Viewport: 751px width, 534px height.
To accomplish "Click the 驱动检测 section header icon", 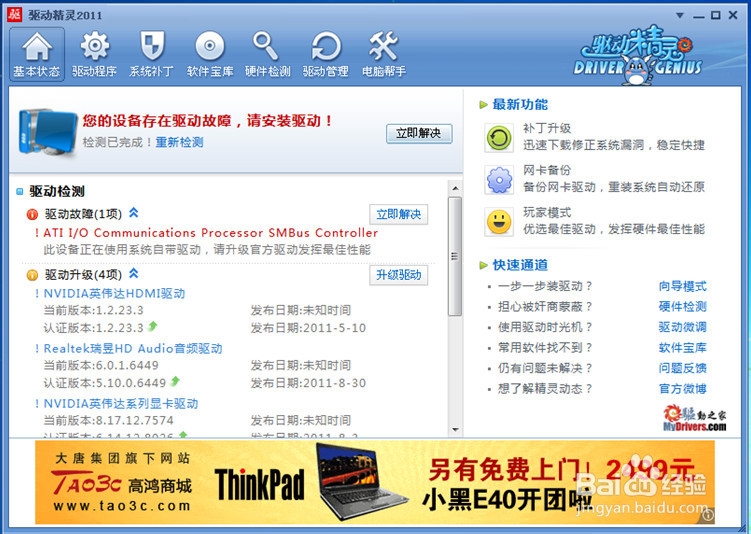I will pos(20,192).
